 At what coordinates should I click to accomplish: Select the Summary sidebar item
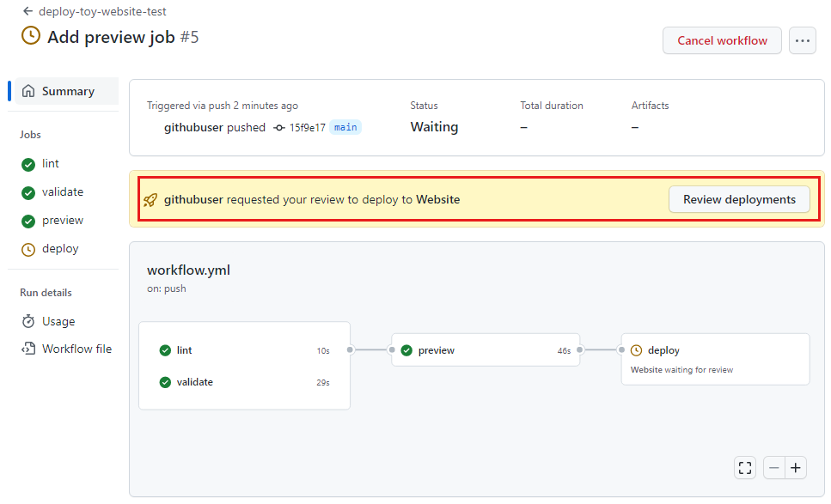tap(66, 91)
